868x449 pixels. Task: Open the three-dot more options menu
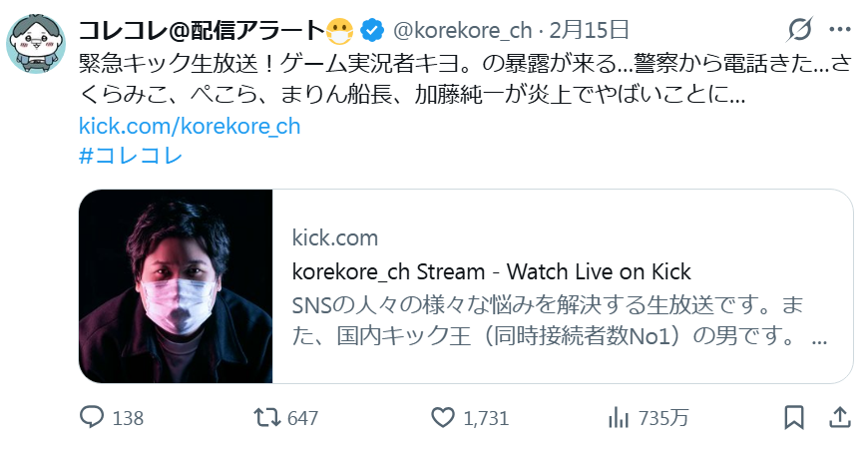tap(840, 29)
